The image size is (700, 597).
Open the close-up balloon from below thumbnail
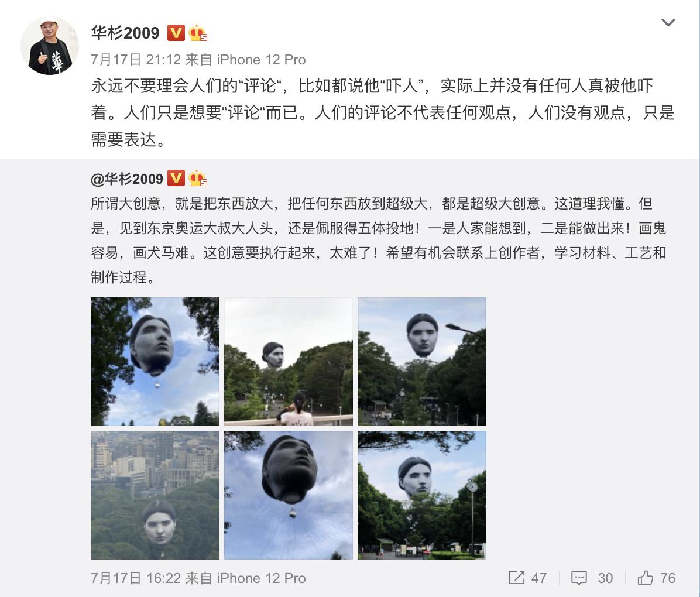289,495
